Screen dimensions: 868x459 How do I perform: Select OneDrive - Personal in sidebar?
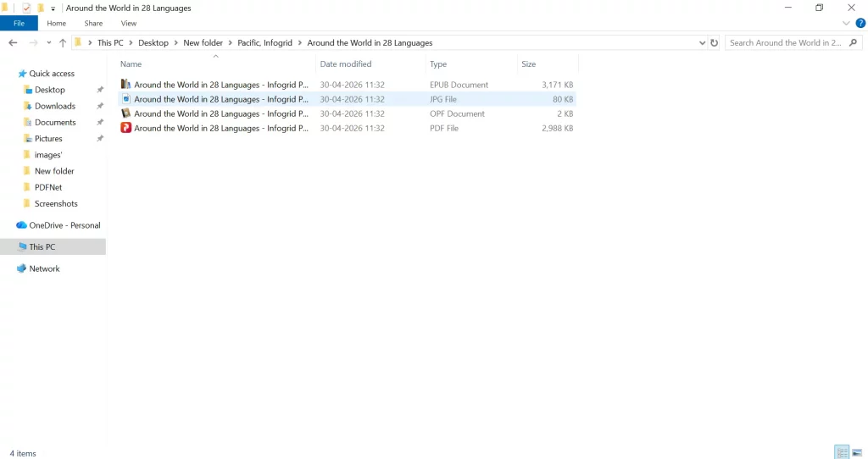(x=64, y=225)
